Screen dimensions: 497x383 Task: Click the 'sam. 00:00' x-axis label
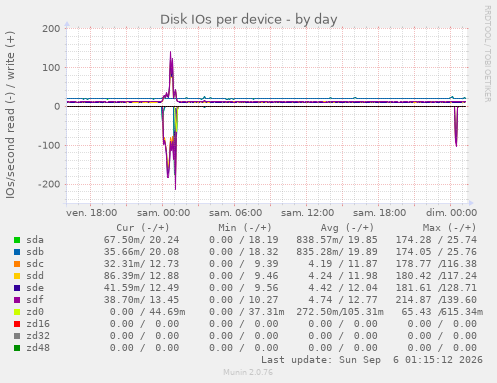click(x=163, y=213)
